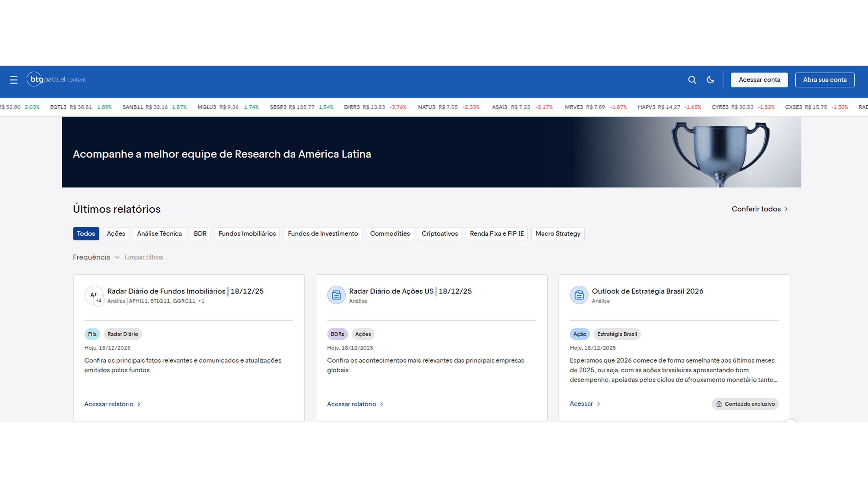Expand the Frequência dropdown
868x488 pixels.
click(96, 257)
